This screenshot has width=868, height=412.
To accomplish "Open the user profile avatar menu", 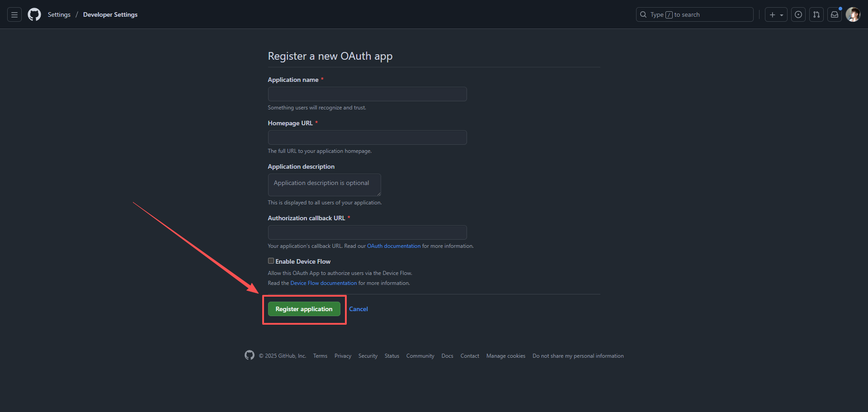I will point(853,15).
